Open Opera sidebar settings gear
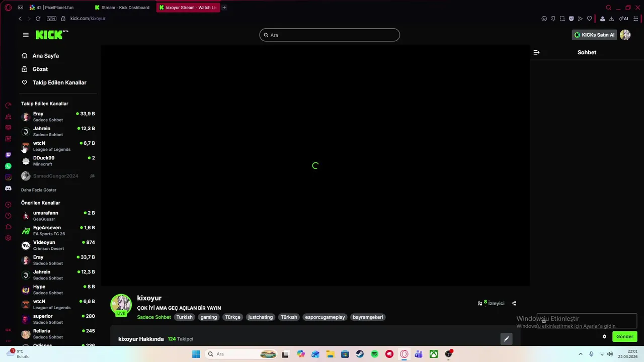This screenshot has width=644, height=362. click(8, 238)
